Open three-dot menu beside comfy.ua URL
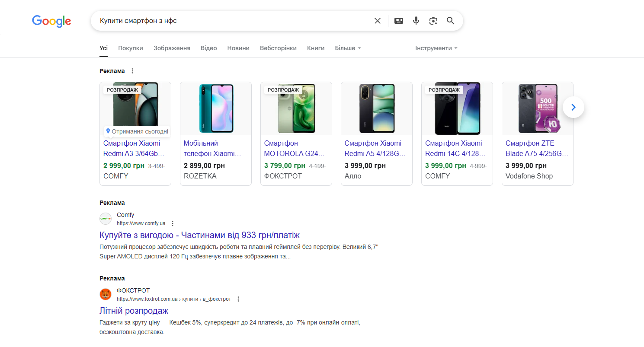The image size is (644, 347). [173, 223]
